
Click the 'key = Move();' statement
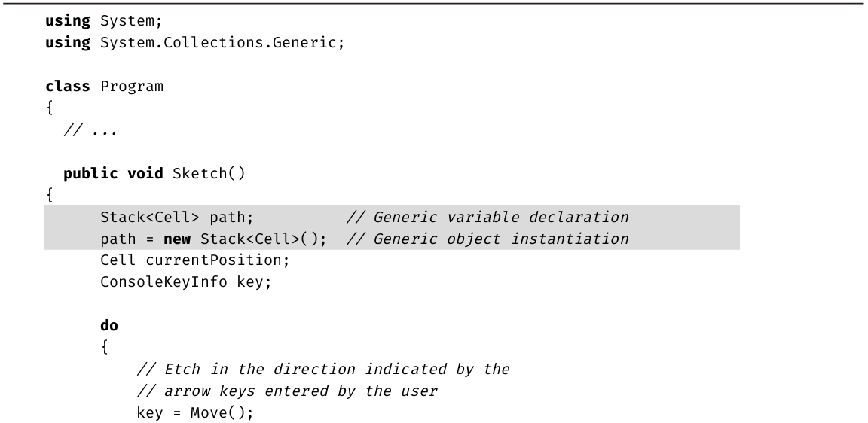tap(194, 413)
